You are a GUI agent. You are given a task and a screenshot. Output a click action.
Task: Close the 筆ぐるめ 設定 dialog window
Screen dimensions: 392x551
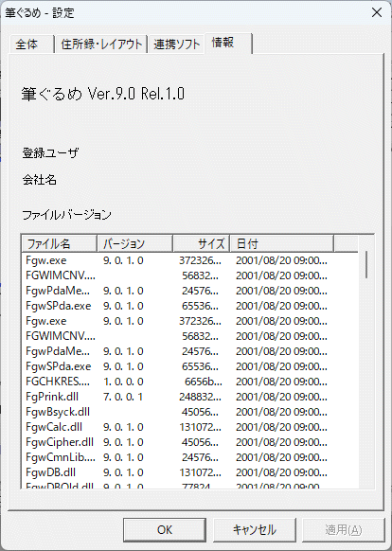[377, 12]
